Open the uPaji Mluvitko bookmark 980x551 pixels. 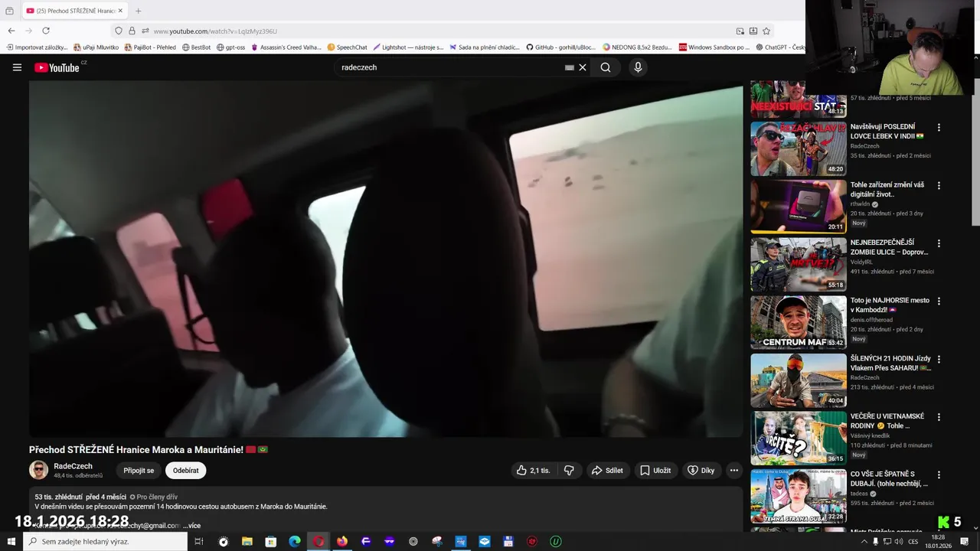[x=96, y=47]
